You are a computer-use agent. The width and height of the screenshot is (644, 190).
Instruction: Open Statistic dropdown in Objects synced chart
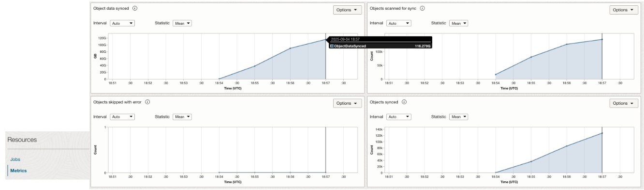(x=459, y=116)
